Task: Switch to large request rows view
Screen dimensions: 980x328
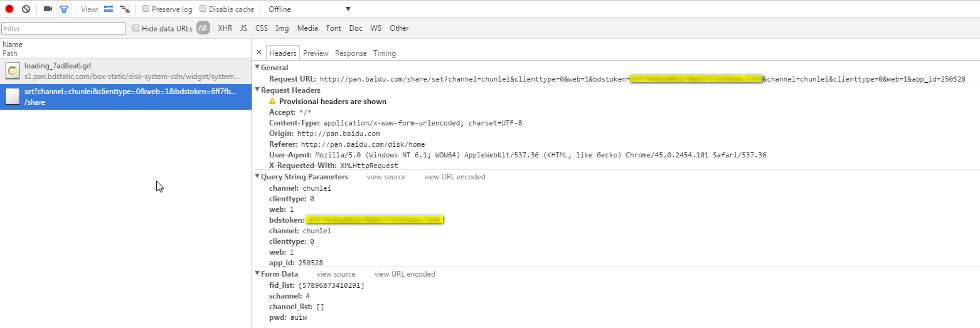Action: pyautogui.click(x=109, y=9)
